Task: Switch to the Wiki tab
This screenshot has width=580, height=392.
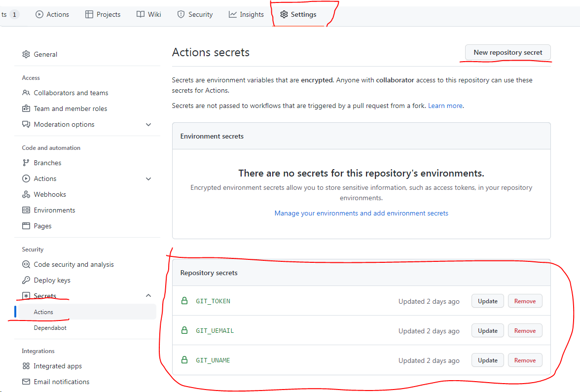Action: coord(149,14)
